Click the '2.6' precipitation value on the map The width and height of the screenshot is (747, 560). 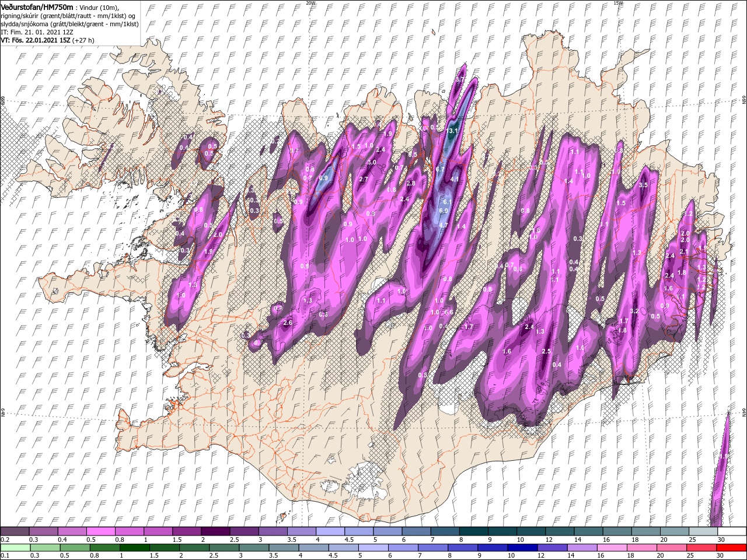[x=287, y=323]
